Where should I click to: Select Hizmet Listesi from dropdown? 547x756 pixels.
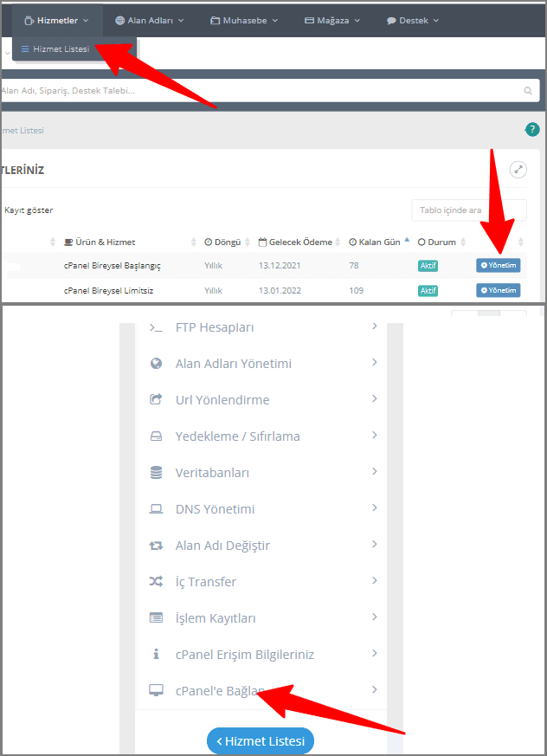[61, 49]
